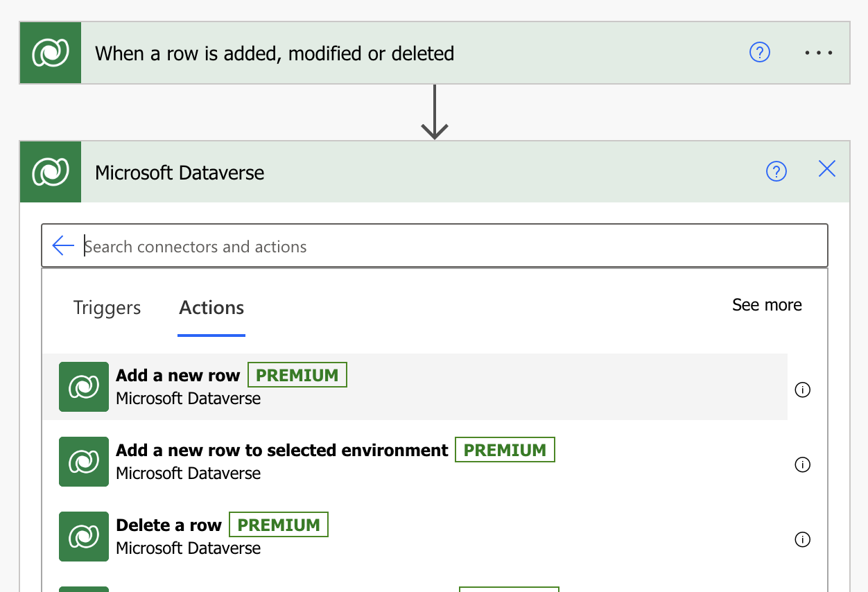Image resolution: width=868 pixels, height=592 pixels.
Task: Select the Delete a row action
Action: (168, 525)
